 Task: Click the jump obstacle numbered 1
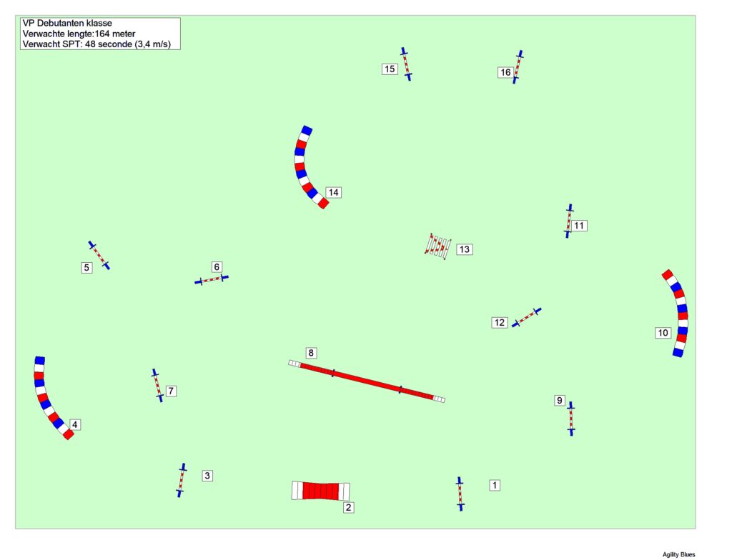pyautogui.click(x=460, y=494)
